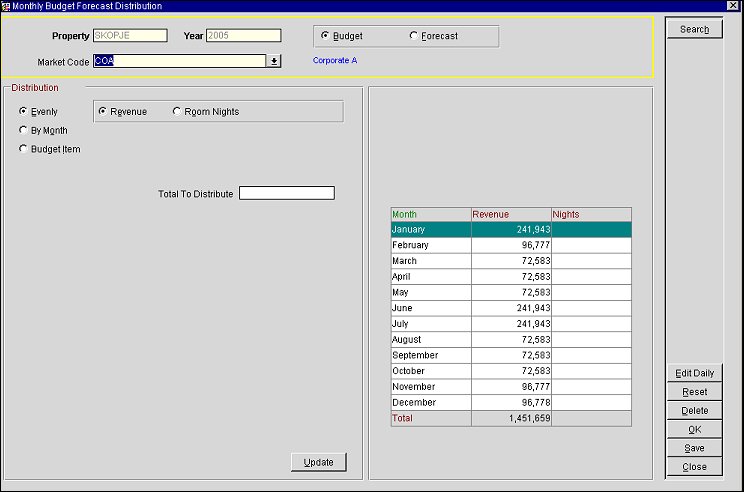This screenshot has height=492, width=744.
Task: Click the Search button
Action: click(x=694, y=29)
